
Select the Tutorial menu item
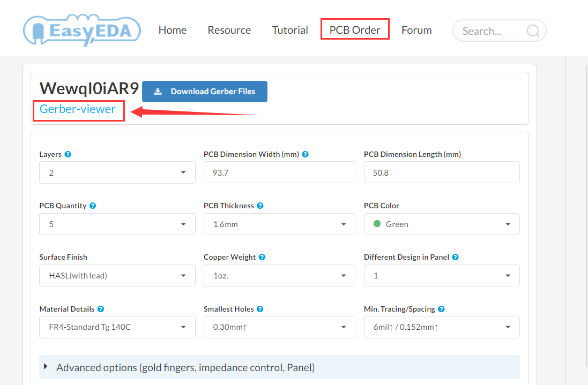(x=289, y=30)
